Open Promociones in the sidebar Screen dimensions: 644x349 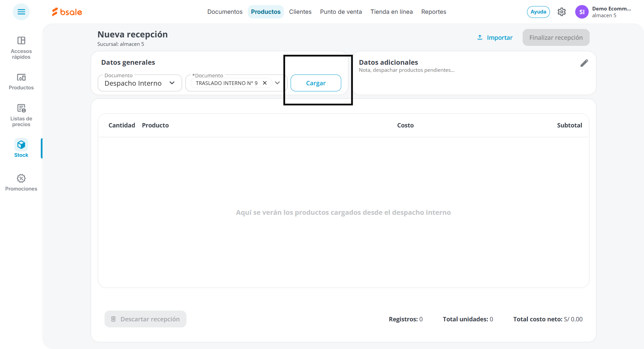(x=21, y=182)
